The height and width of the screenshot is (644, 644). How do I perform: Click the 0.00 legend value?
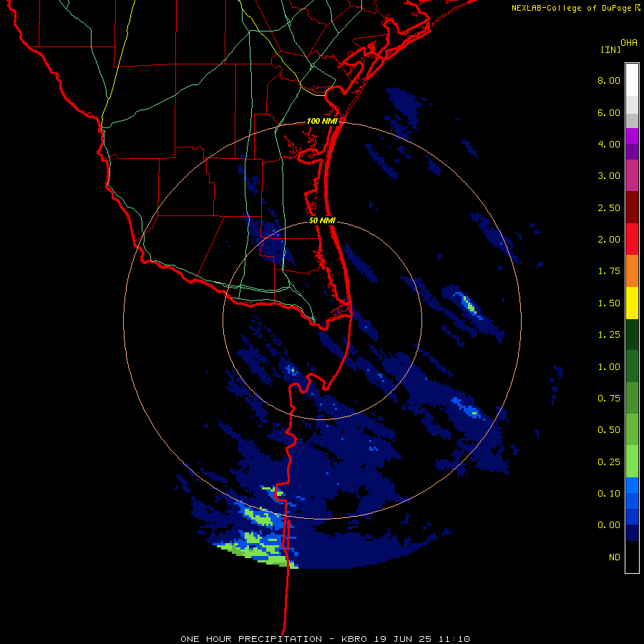(x=609, y=525)
